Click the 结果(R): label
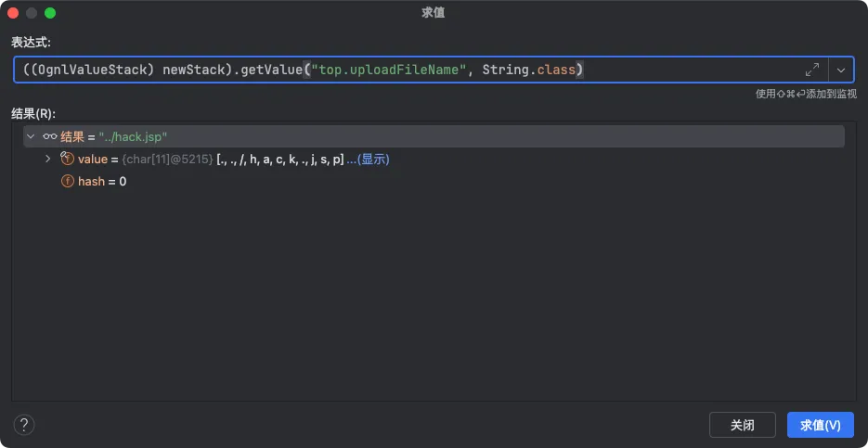This screenshot has height=448, width=868. click(x=33, y=113)
